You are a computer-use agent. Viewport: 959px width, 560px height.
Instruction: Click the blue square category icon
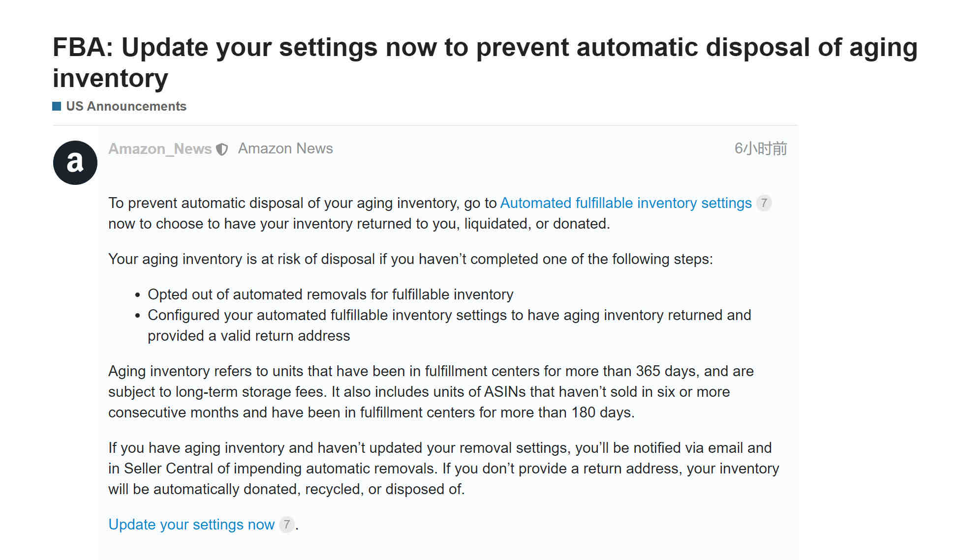click(57, 106)
